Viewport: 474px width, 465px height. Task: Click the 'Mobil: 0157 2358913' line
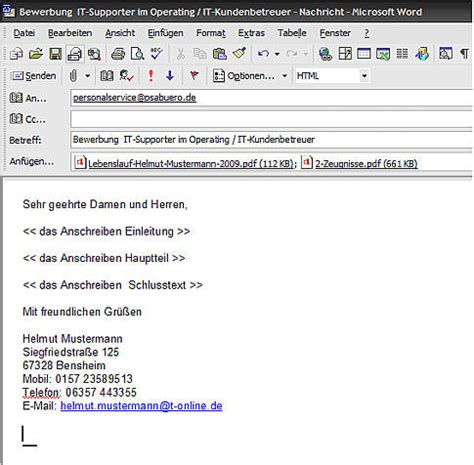tap(77, 379)
